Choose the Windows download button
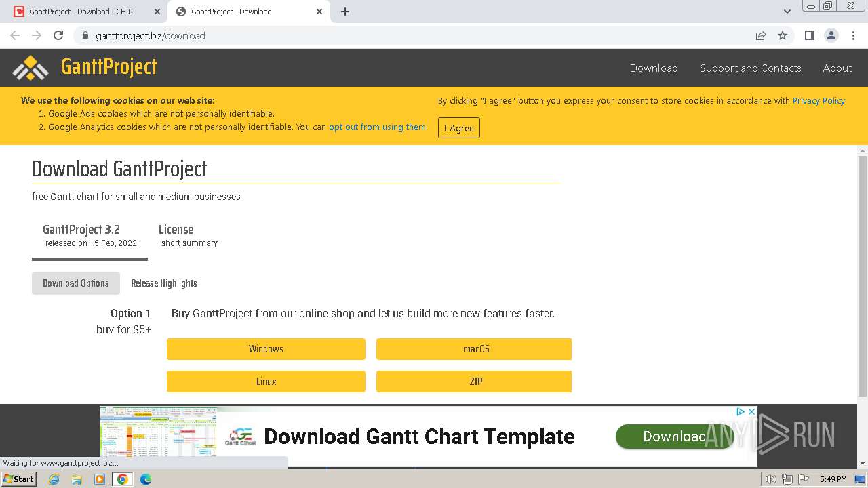 tap(266, 349)
